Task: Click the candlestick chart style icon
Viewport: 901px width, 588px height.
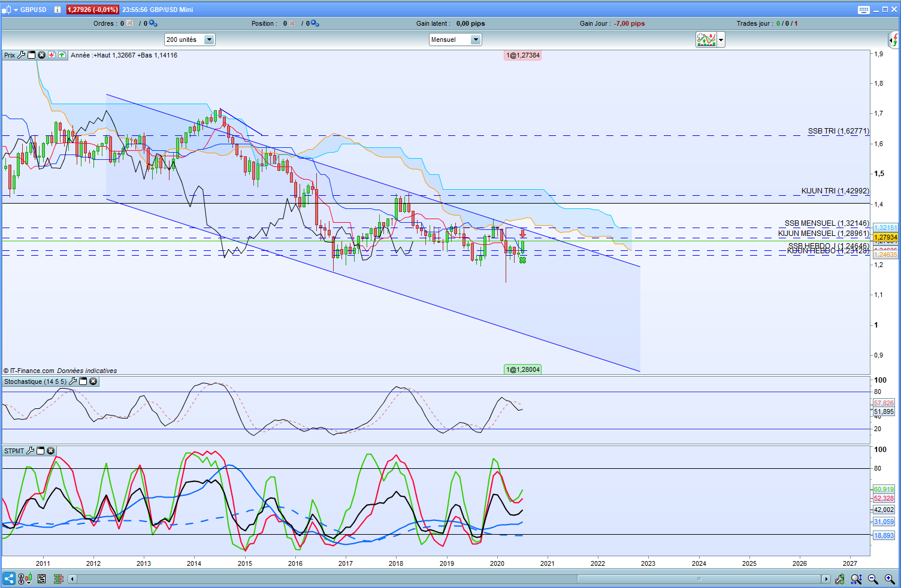Action: (7, 10)
